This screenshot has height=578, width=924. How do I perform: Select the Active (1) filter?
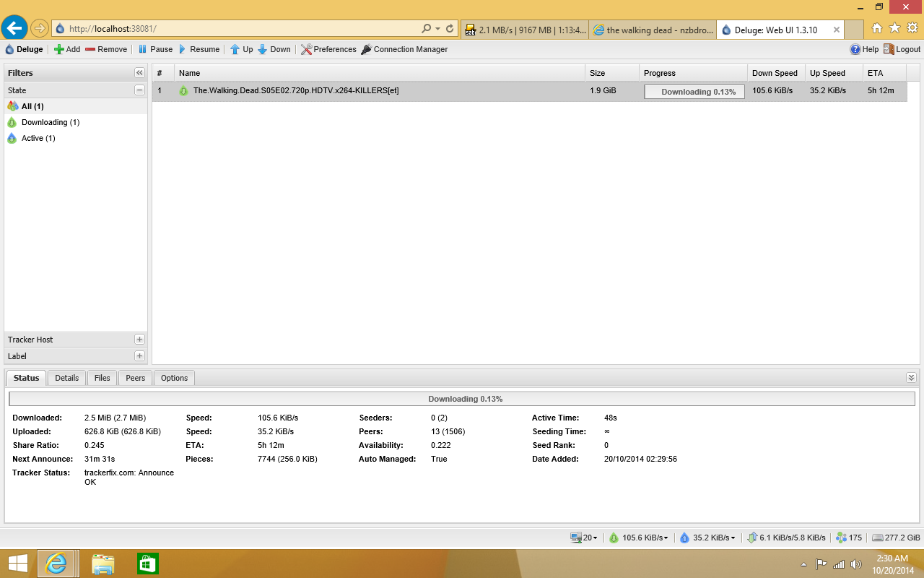[76, 138]
